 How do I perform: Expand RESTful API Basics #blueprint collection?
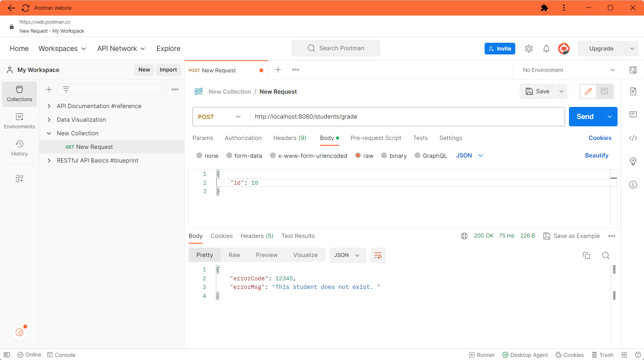point(49,161)
